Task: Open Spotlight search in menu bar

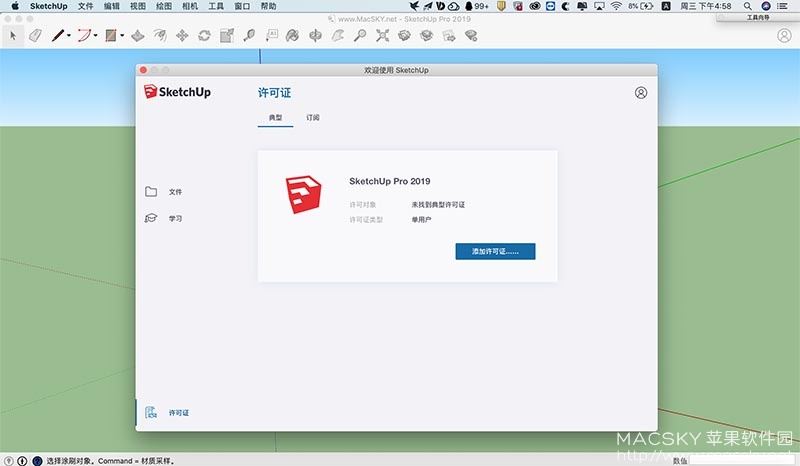Action: pos(747,6)
